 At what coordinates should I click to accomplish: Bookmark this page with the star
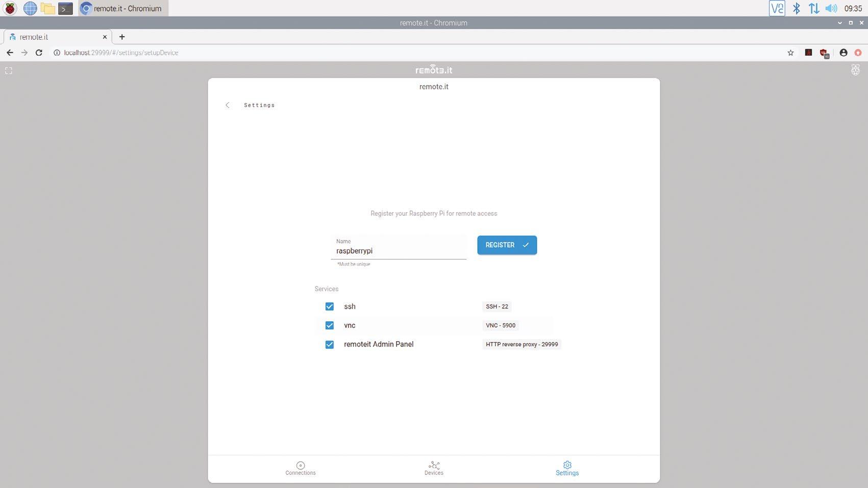tap(790, 53)
